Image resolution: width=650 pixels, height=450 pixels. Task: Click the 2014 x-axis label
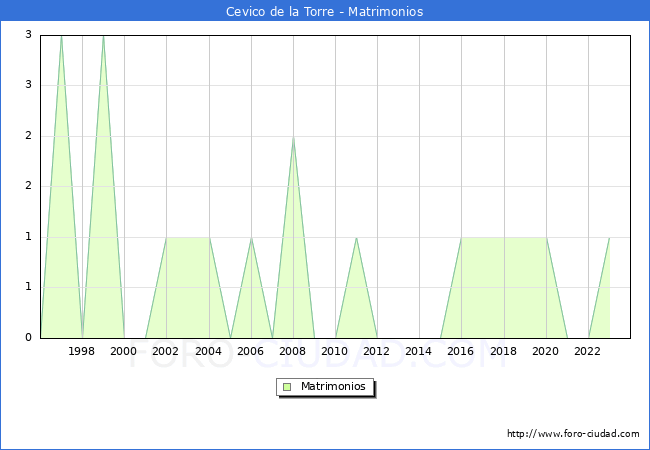[419, 351]
